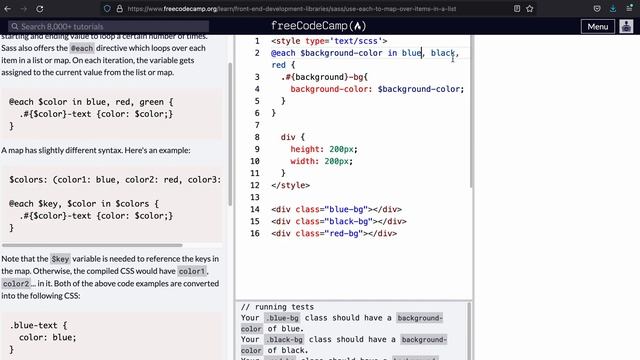Click '.blue-text {' in compiled CSS example
640x360 pixels.
[38, 326]
